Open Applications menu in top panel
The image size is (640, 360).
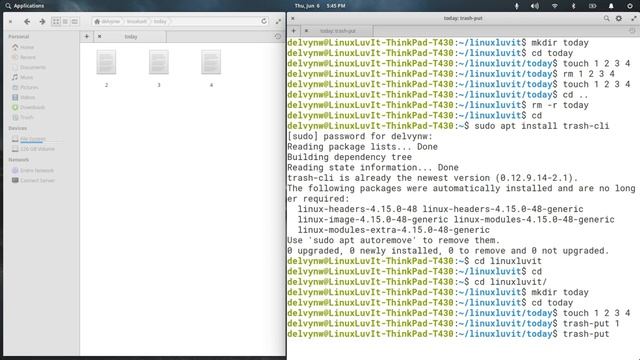(x=24, y=6)
